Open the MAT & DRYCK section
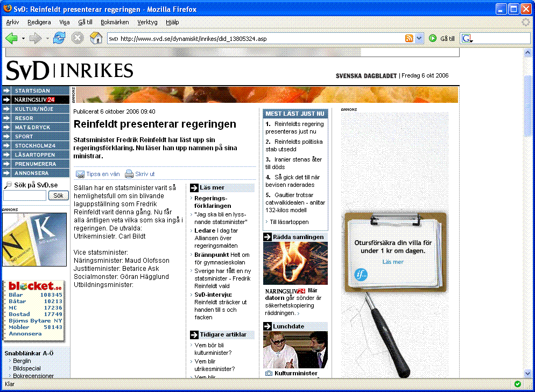Image resolution: width=535 pixels, height=392 pixels. coord(36,127)
